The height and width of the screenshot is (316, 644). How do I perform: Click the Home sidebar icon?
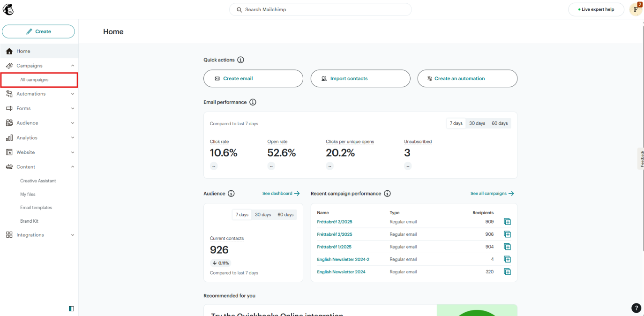click(9, 51)
